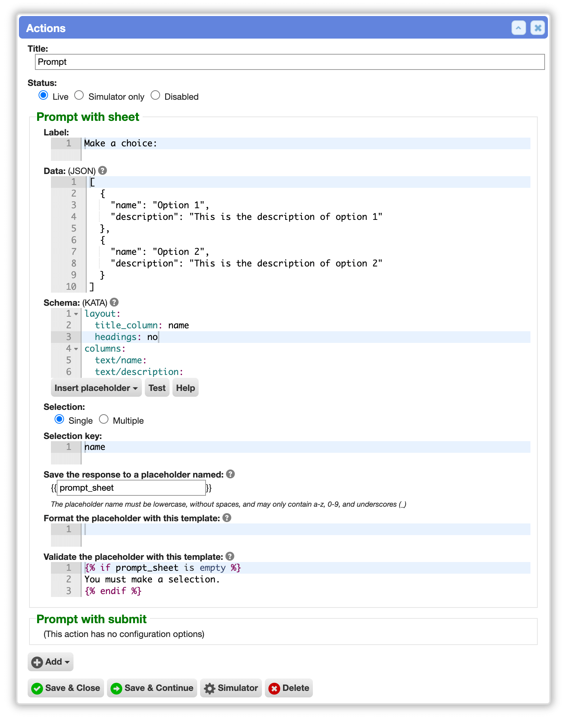This screenshot has height=728, width=569.
Task: Fold the layout section in schema editor
Action: [x=76, y=314]
